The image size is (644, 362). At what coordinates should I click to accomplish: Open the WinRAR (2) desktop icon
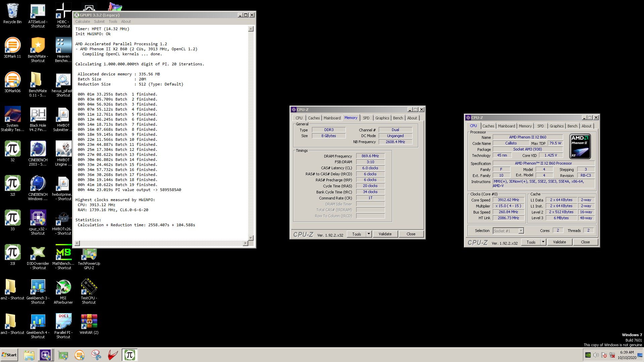pos(89,324)
